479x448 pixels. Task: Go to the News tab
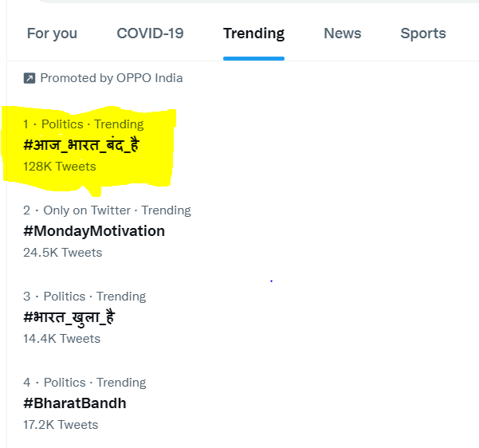coord(343,33)
